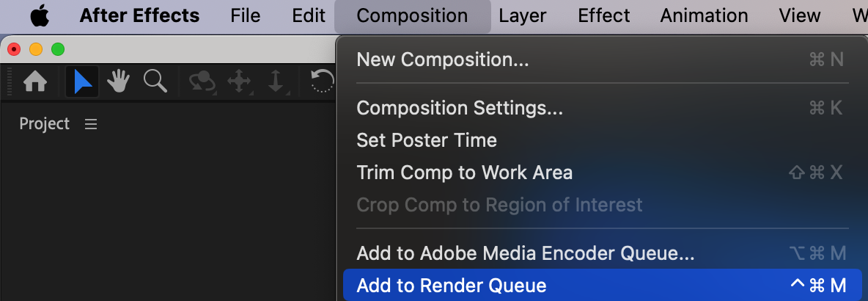Viewport: 868px width, 301px height.
Task: Choose Add to Render Queue
Action: tap(452, 286)
